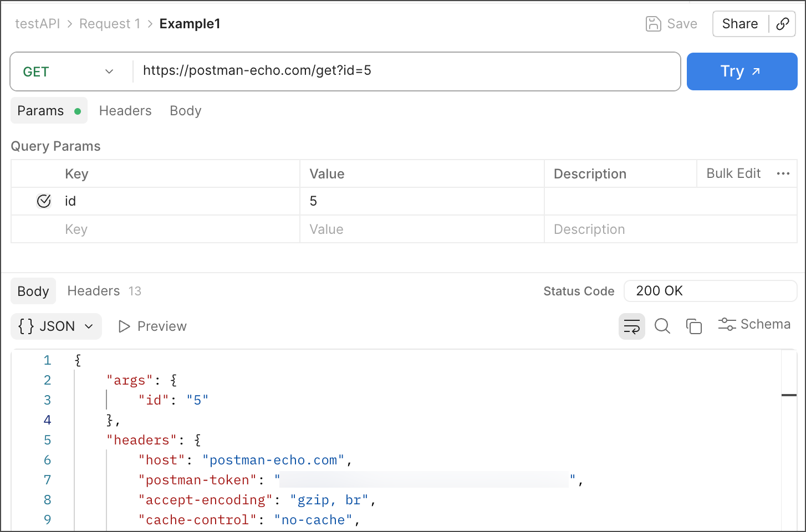Save the example
This screenshot has height=532, width=806.
pos(671,24)
